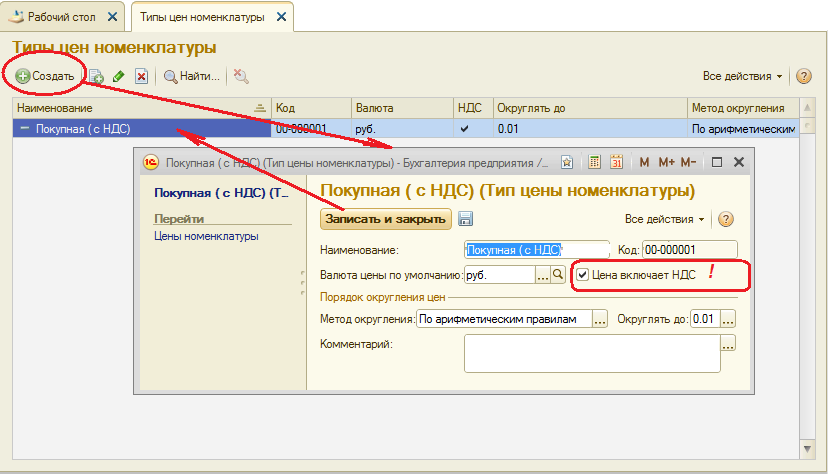Add to favorites with the star icon
The width and height of the screenshot is (828, 474).
(x=566, y=162)
